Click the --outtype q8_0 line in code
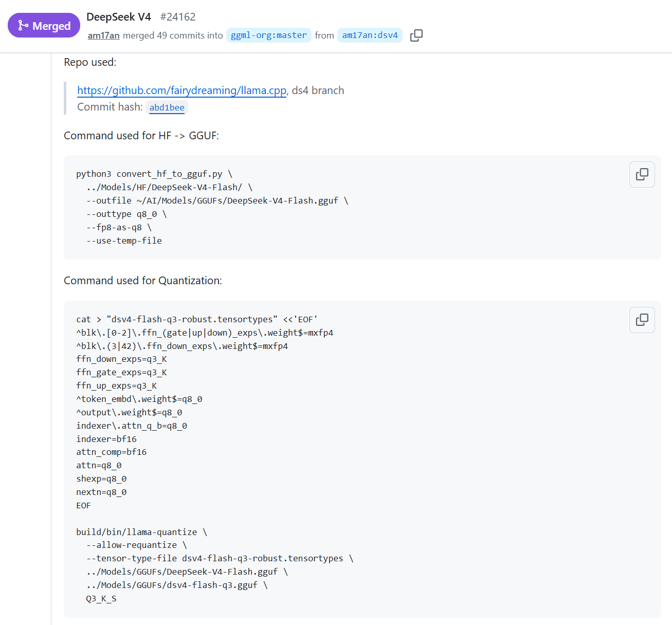The width and height of the screenshot is (672, 625). [x=126, y=214]
